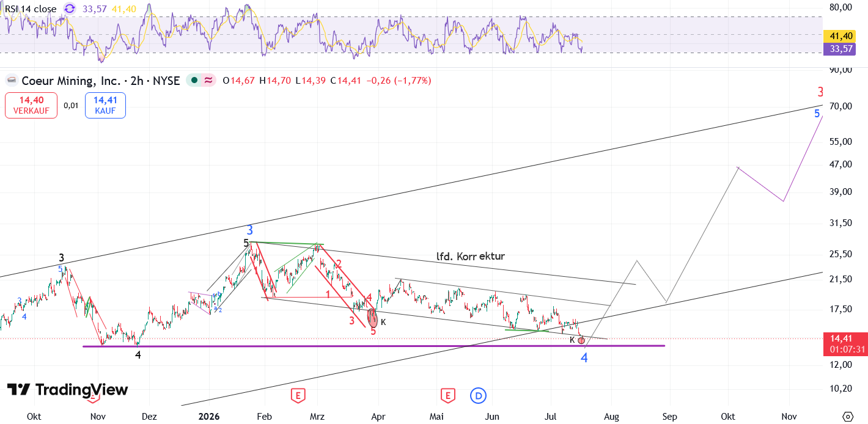Screen dimensions: 868x424
Task: Click the 47,00 price axis label
Action: pyautogui.click(x=841, y=164)
